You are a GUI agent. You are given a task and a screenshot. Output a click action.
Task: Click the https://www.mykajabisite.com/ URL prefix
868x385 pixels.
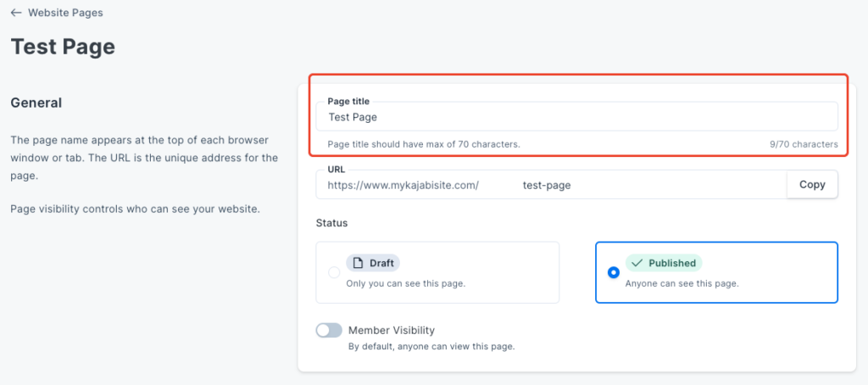coord(403,186)
